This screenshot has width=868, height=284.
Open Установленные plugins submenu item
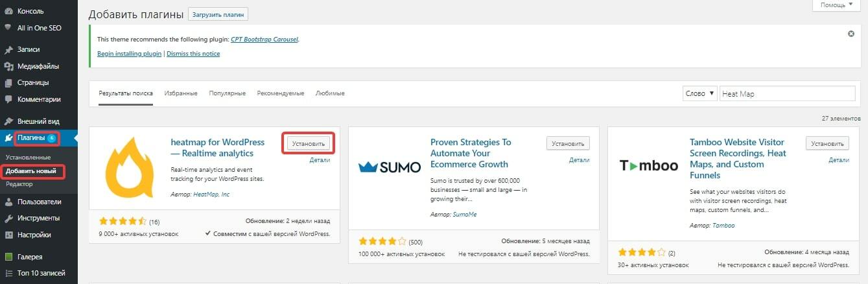tap(28, 158)
